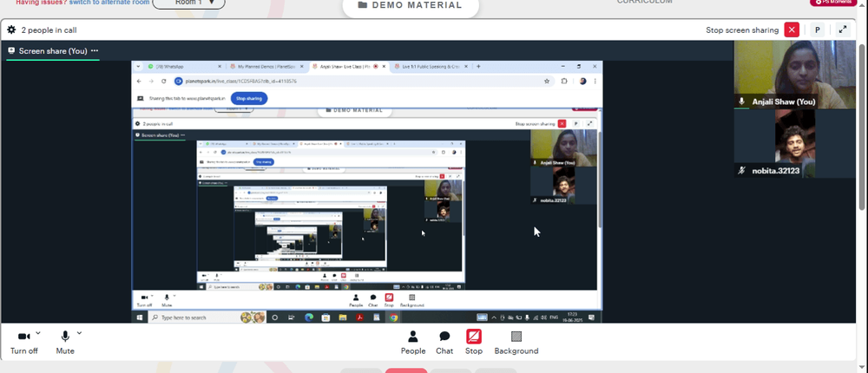This screenshot has width=868, height=373.
Task: Expand call to fullscreen with arrows icon
Action: pyautogui.click(x=843, y=29)
